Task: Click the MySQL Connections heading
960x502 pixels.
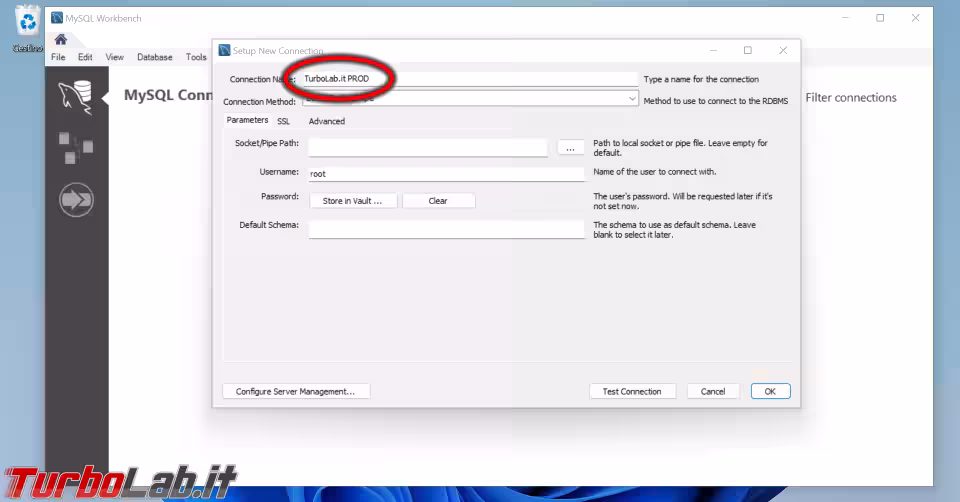Action: pyautogui.click(x=168, y=95)
